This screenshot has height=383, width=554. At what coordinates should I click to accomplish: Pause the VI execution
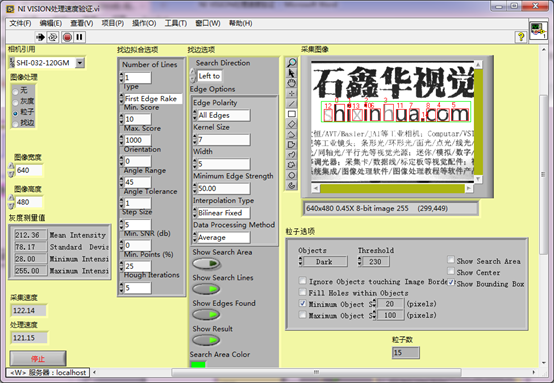tap(79, 37)
